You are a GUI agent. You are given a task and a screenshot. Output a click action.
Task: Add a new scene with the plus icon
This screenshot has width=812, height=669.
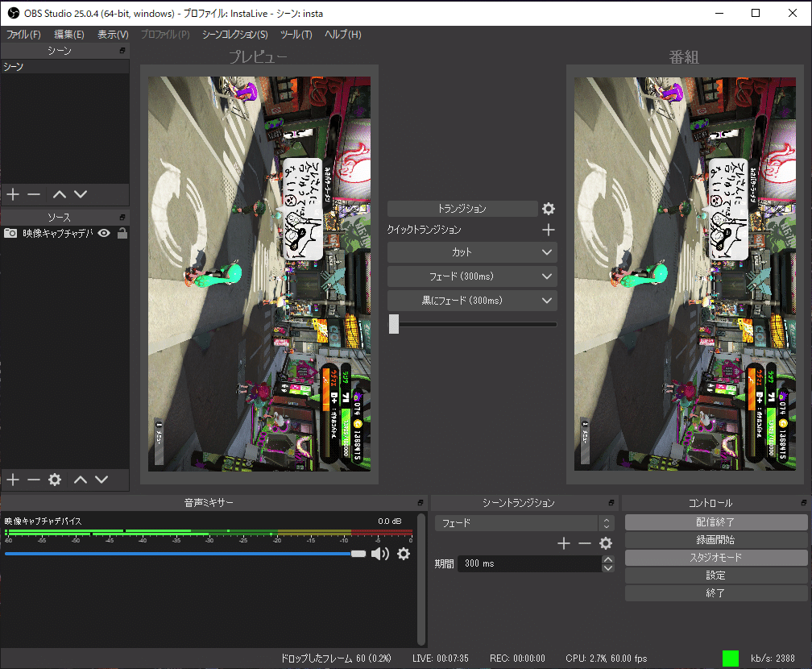click(12, 193)
